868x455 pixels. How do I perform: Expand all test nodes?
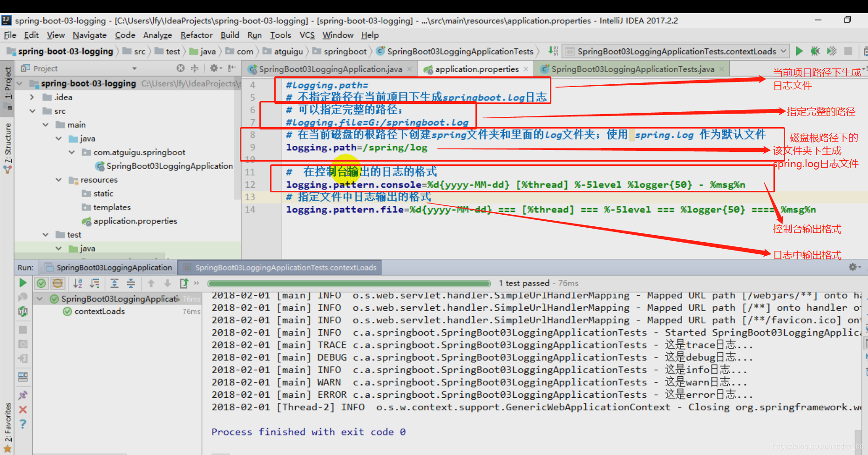tap(114, 283)
